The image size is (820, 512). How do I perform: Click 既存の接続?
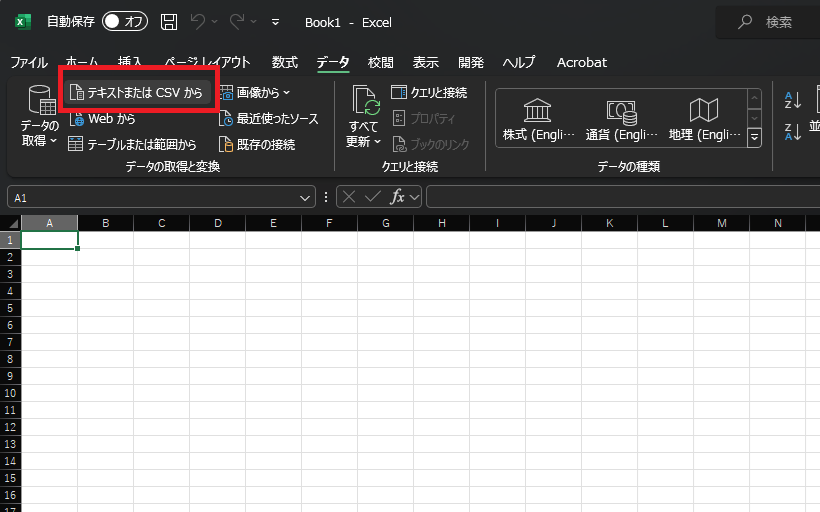pos(257,144)
